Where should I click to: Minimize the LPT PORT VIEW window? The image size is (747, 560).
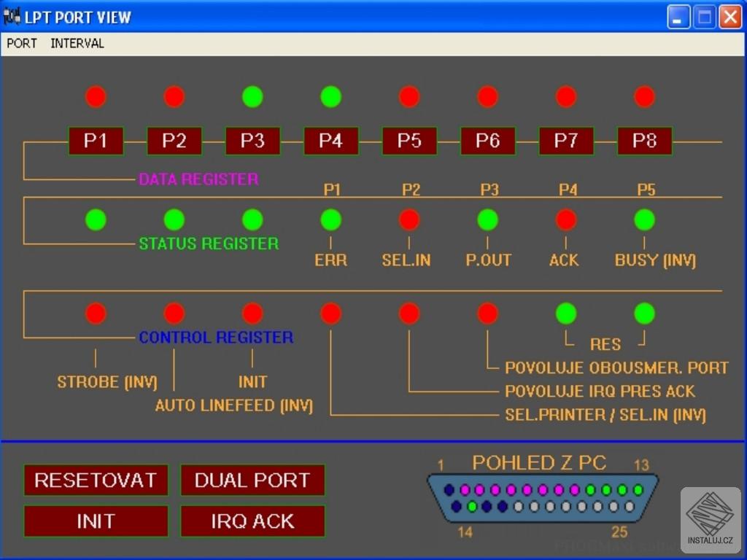[678, 17]
